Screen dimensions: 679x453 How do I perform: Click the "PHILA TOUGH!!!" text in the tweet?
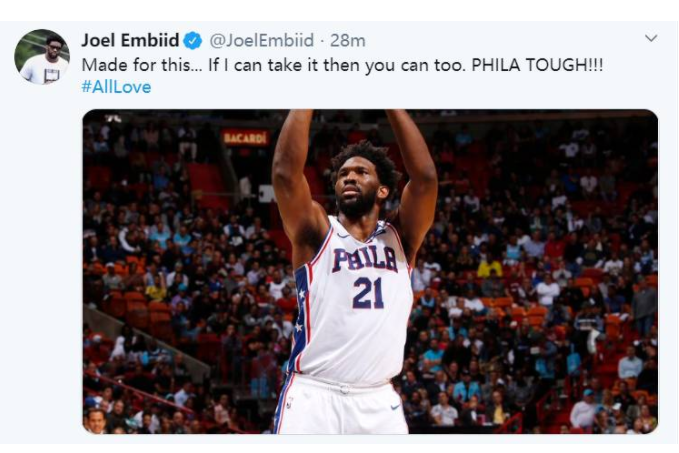(x=537, y=65)
